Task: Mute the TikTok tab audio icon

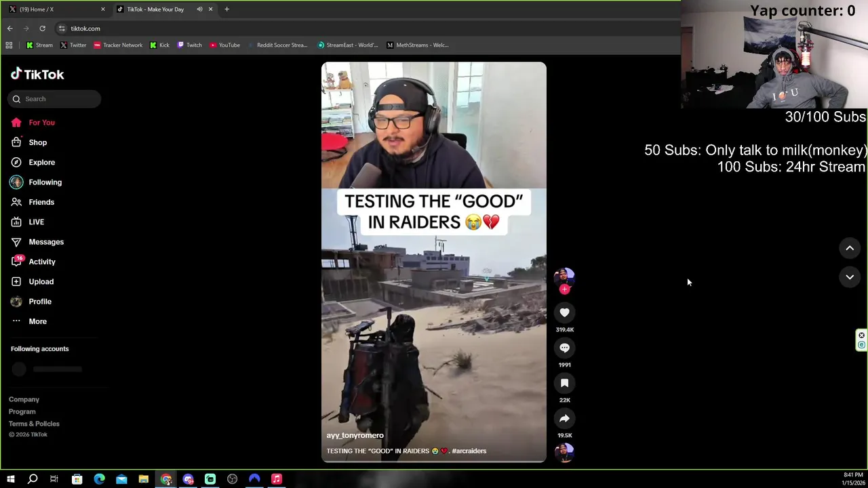Action: point(199,9)
